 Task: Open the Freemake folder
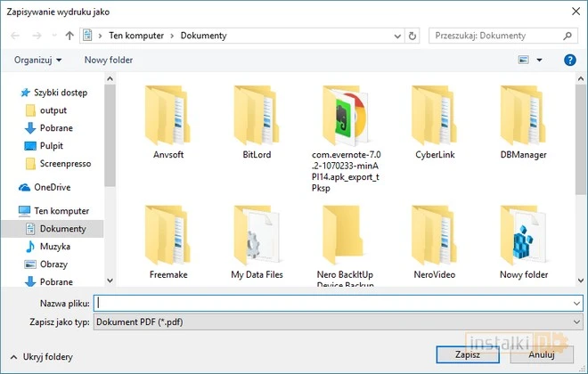point(168,237)
